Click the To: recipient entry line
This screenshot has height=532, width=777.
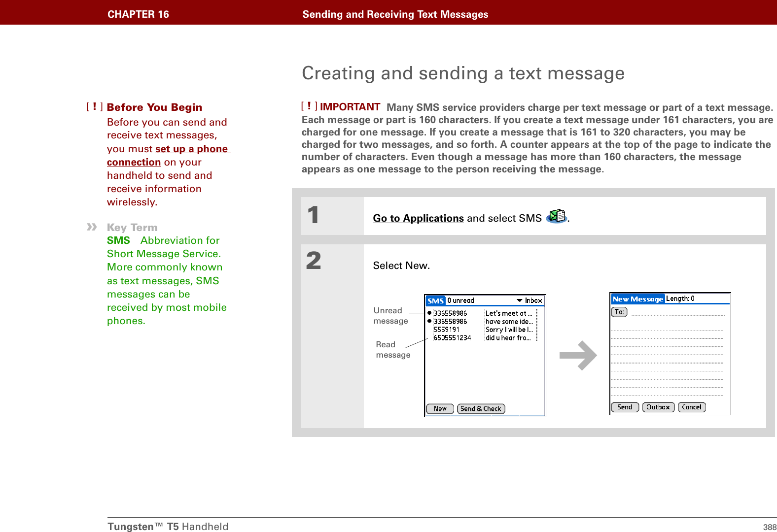point(678,312)
